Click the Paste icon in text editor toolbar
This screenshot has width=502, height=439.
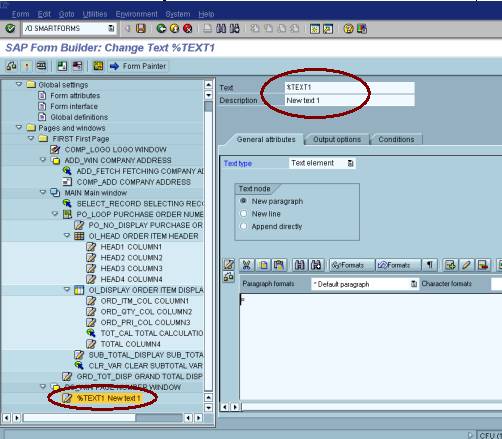point(278,265)
